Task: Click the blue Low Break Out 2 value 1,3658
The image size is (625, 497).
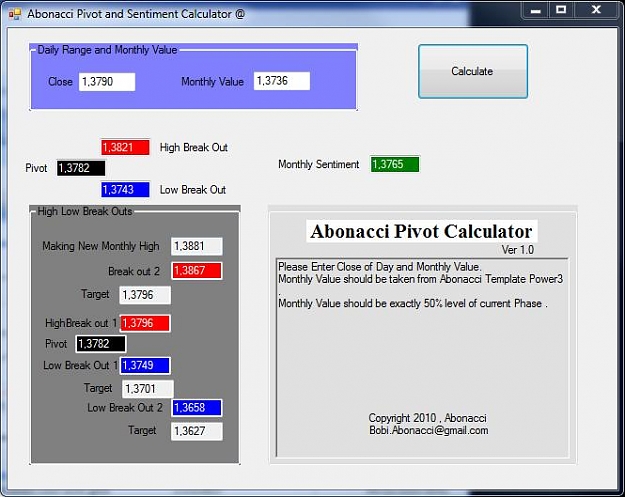Action: [x=197, y=408]
